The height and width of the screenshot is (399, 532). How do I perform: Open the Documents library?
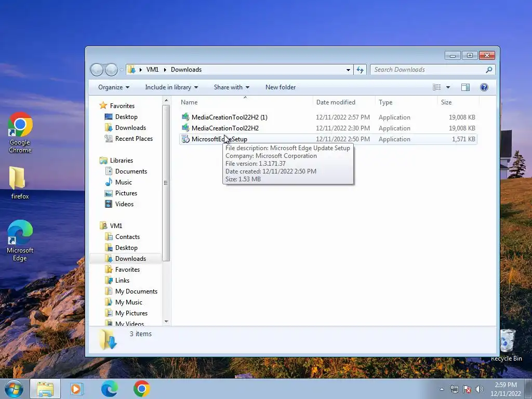coord(131,171)
